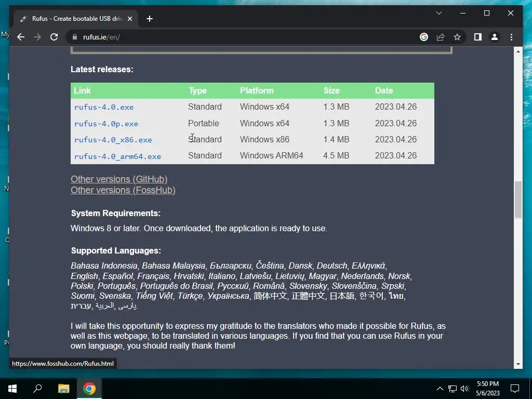Download rufus-4.0_arm64.exe
This screenshot has height=399, width=532.
click(x=117, y=156)
